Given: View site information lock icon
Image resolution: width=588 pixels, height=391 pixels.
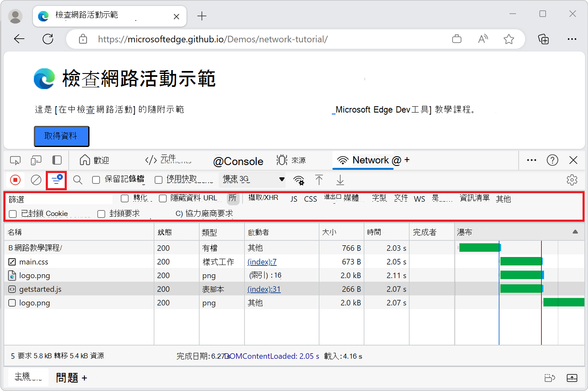Looking at the screenshot, I should [x=83, y=39].
